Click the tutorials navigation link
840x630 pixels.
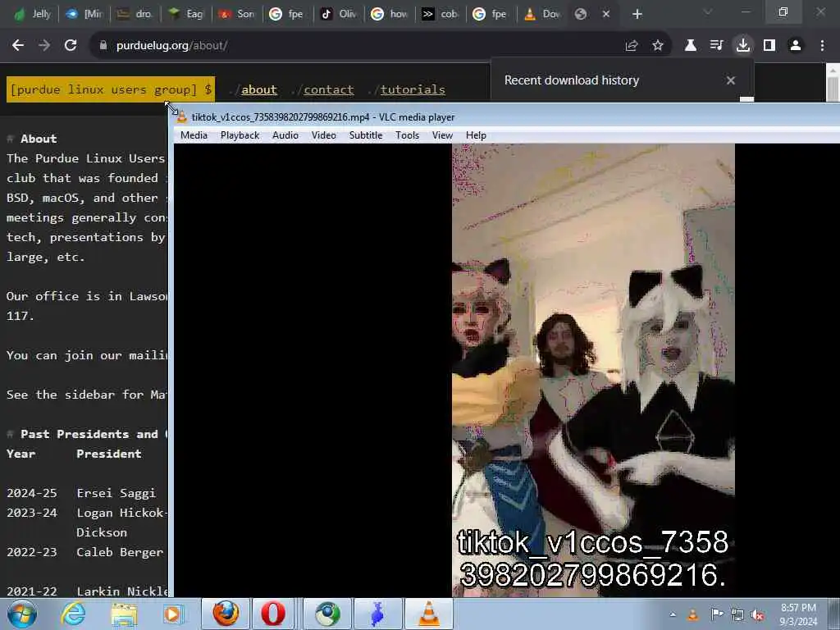(413, 89)
